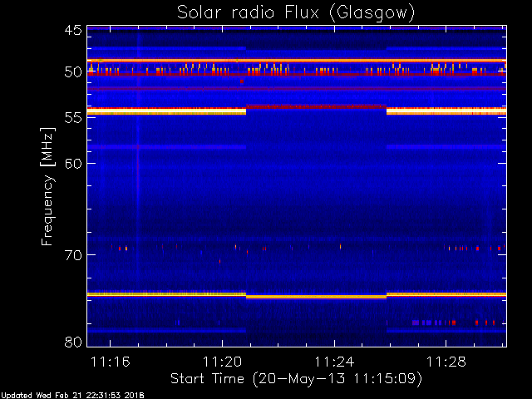Click the 11:20 time tick label

[222, 362]
